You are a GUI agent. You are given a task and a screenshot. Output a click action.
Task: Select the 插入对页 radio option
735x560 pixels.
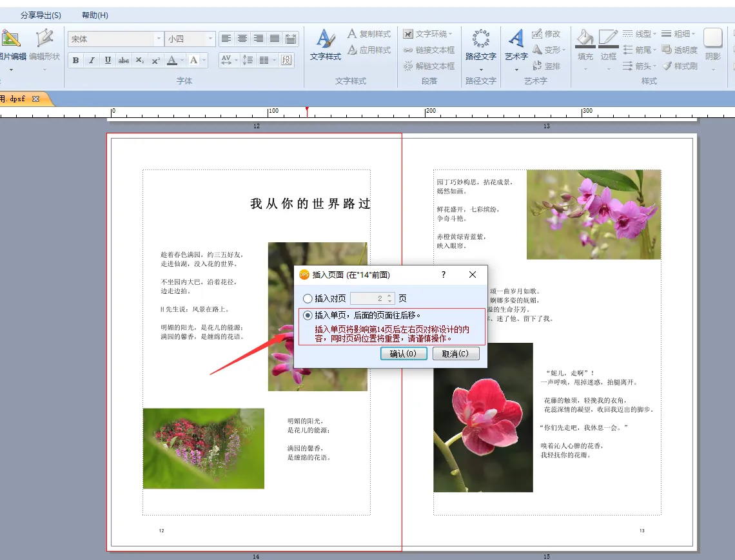(x=308, y=299)
